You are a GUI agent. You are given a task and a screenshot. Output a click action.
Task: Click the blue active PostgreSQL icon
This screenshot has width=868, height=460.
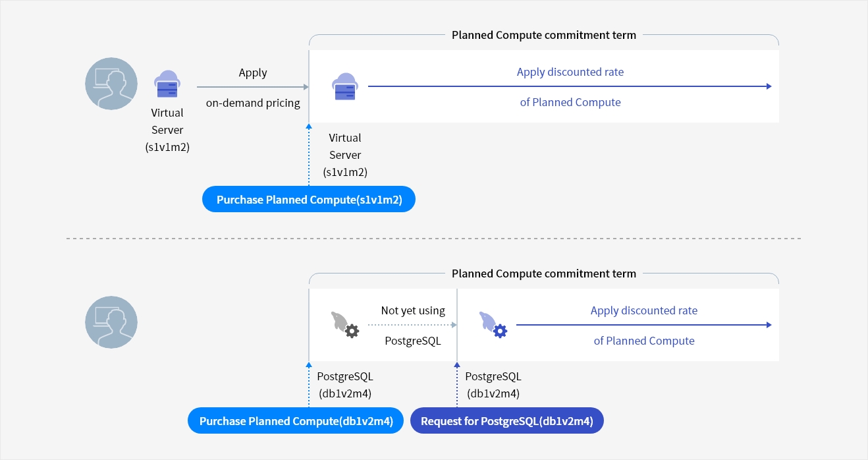pos(493,325)
